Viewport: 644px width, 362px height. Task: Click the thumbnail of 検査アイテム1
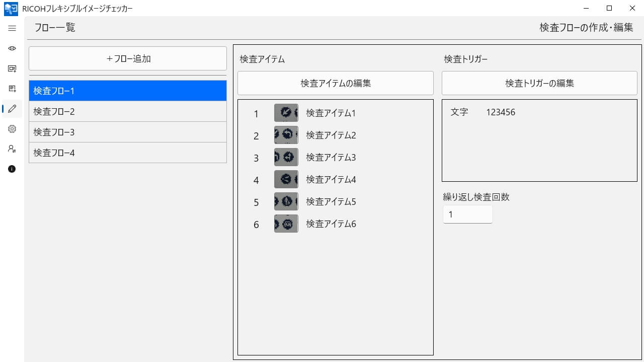pos(286,113)
